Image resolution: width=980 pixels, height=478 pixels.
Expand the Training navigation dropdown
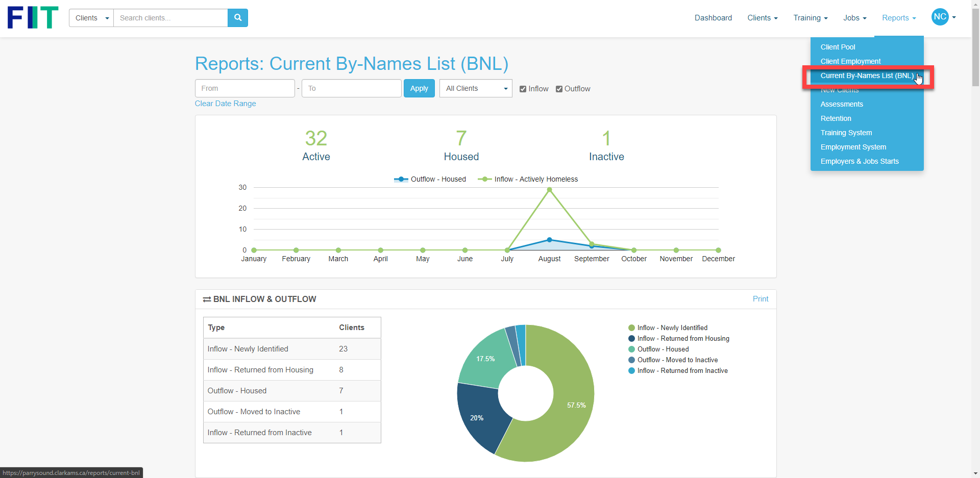click(810, 18)
